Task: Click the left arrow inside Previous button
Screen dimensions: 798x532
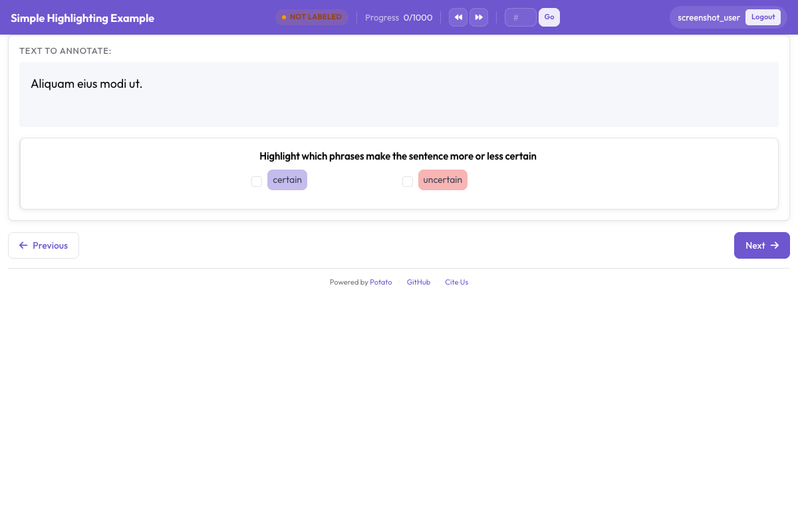Action: pyautogui.click(x=23, y=245)
